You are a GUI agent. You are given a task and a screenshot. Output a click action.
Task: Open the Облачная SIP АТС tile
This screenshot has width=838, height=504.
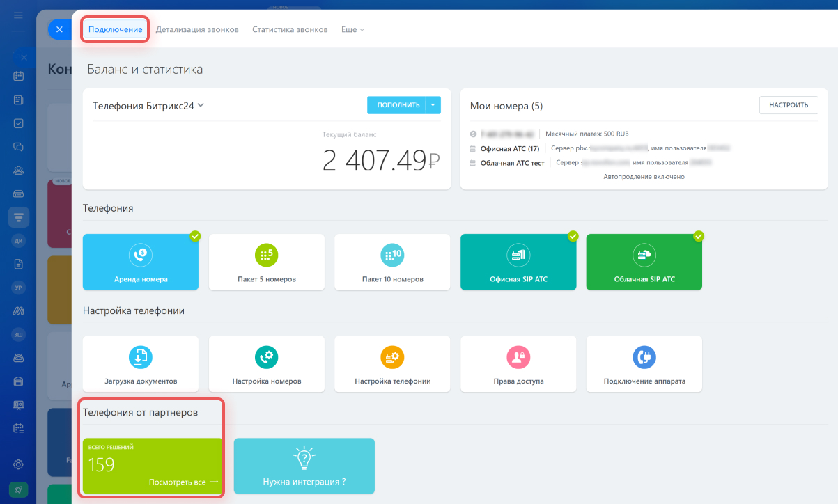(644, 262)
